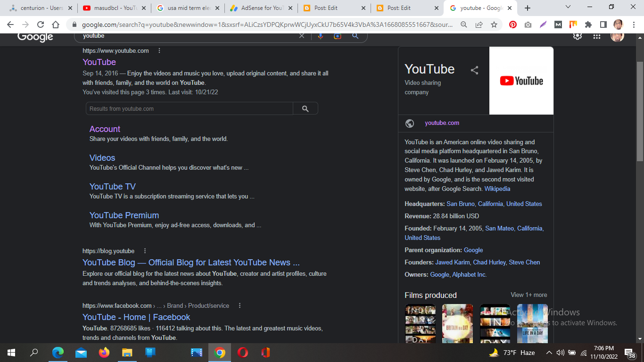Share the YouTube knowledge panel
The height and width of the screenshot is (362, 644).
click(475, 70)
